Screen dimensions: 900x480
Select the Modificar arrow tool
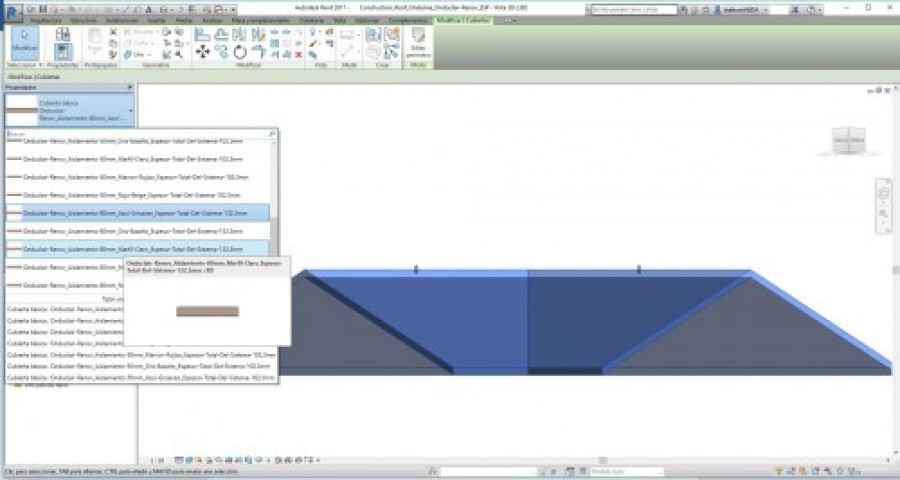(x=25, y=42)
